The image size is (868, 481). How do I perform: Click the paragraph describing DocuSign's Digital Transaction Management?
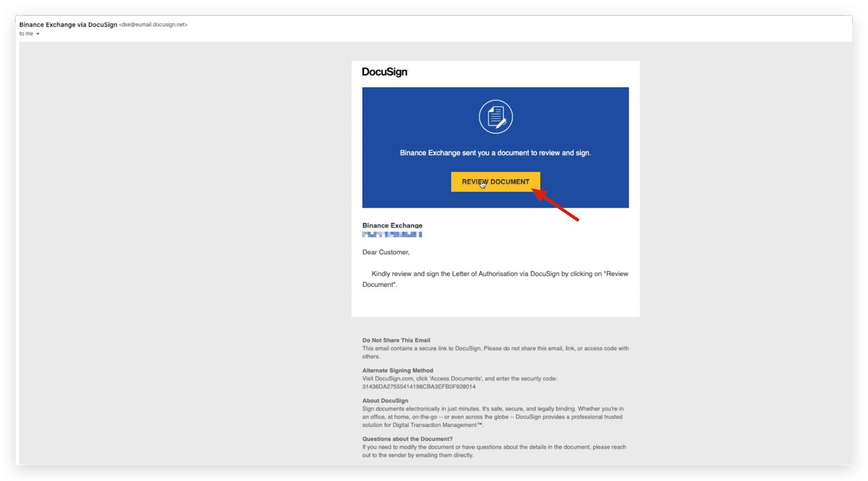tap(493, 417)
